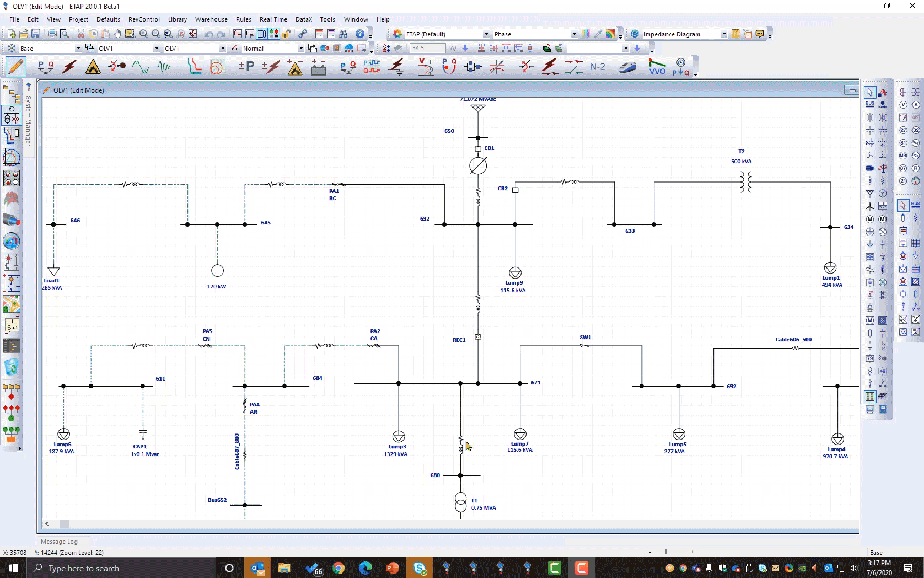Expand the Impedance Diagram dropdown
Image resolution: width=924 pixels, height=578 pixels.
[x=723, y=34]
